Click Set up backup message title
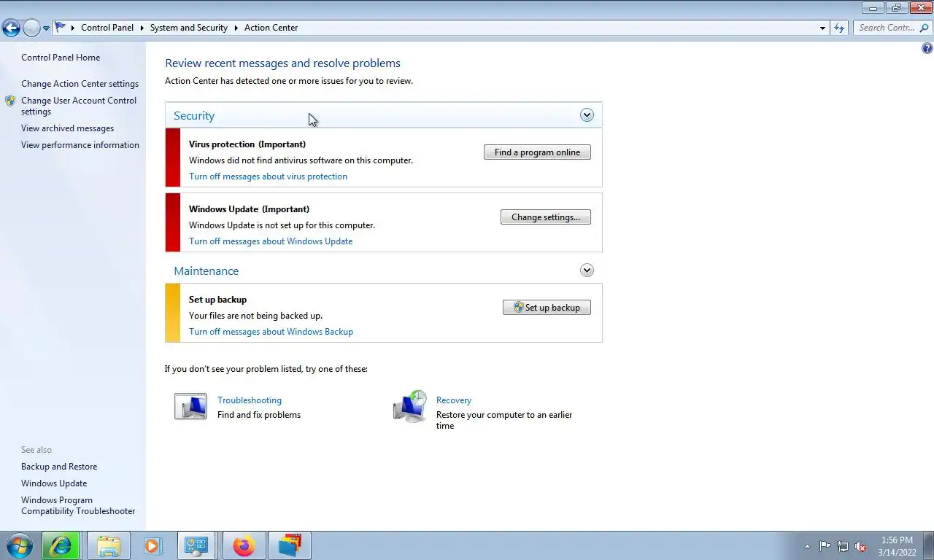Viewport: 934px width, 560px height. click(217, 300)
